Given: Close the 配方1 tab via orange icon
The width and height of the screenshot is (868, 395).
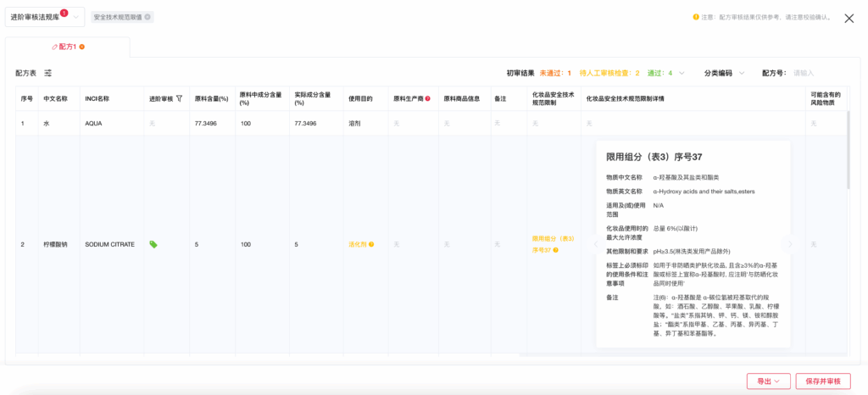Looking at the screenshot, I should tap(82, 47).
